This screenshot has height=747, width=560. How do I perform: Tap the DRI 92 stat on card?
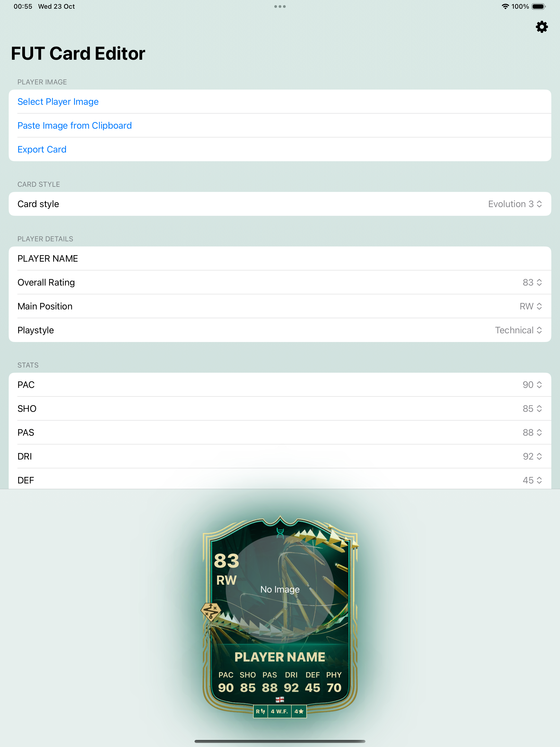click(291, 682)
